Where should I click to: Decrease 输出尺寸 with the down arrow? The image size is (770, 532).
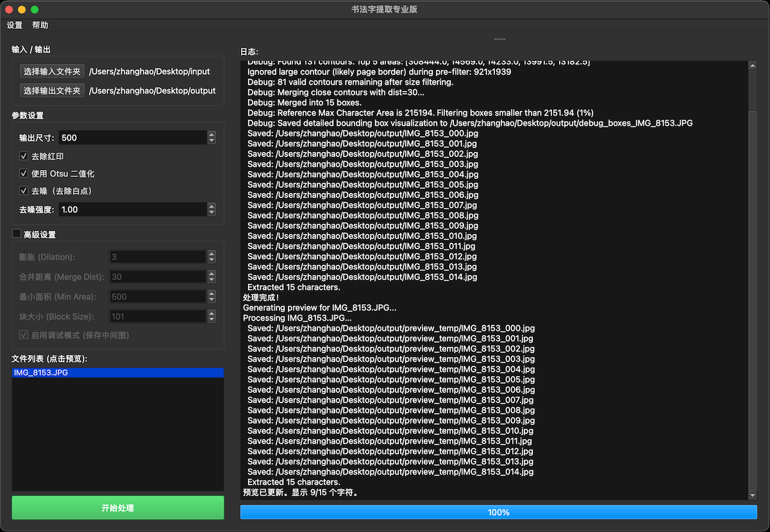(212, 141)
